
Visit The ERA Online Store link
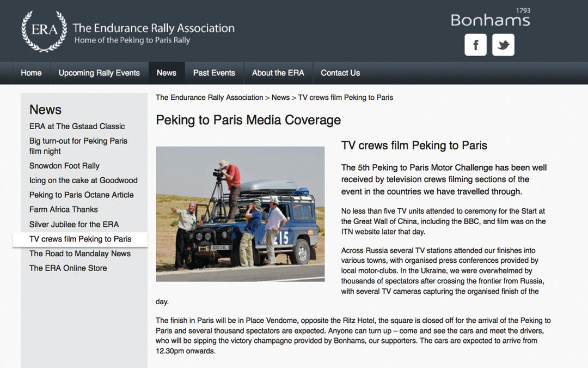tap(68, 268)
